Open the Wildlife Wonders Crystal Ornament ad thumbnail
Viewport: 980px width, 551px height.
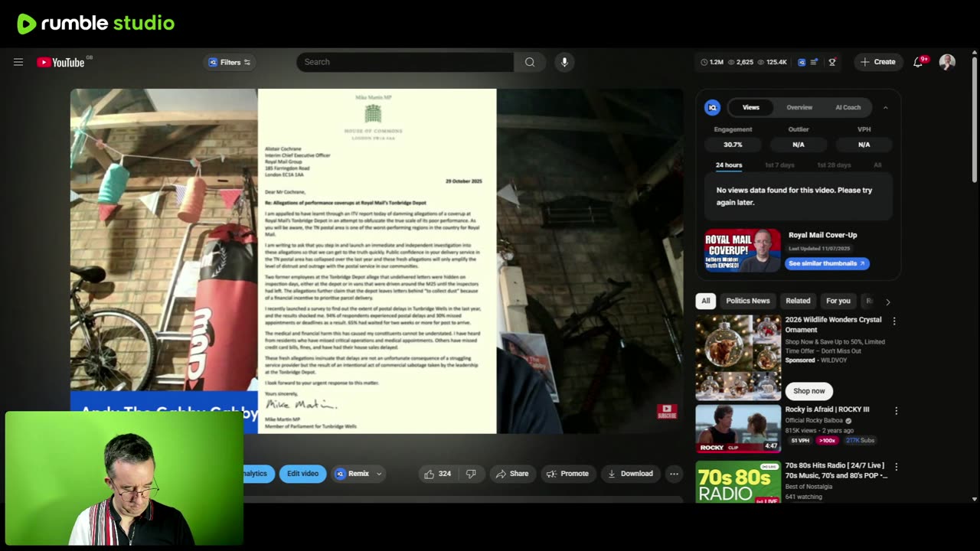[738, 357]
